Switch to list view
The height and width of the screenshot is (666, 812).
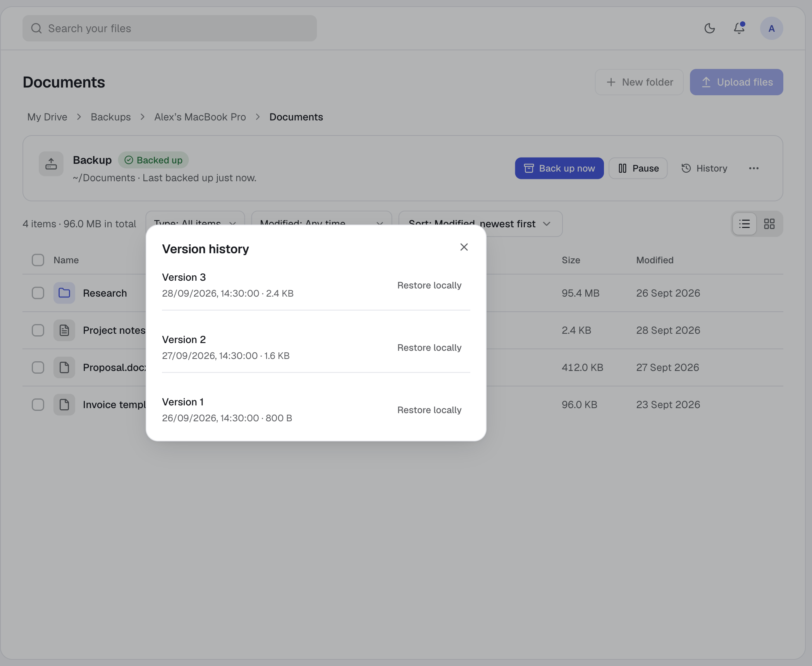coord(744,224)
